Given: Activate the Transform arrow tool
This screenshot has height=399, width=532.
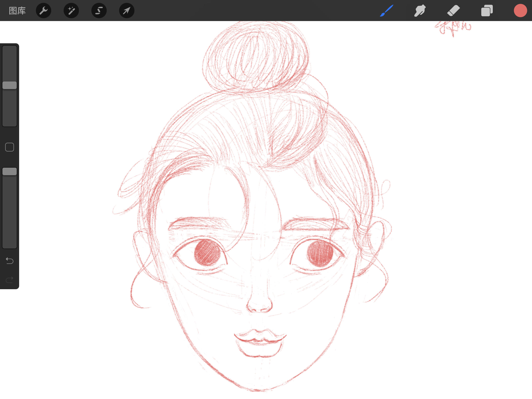Looking at the screenshot, I should tap(127, 11).
